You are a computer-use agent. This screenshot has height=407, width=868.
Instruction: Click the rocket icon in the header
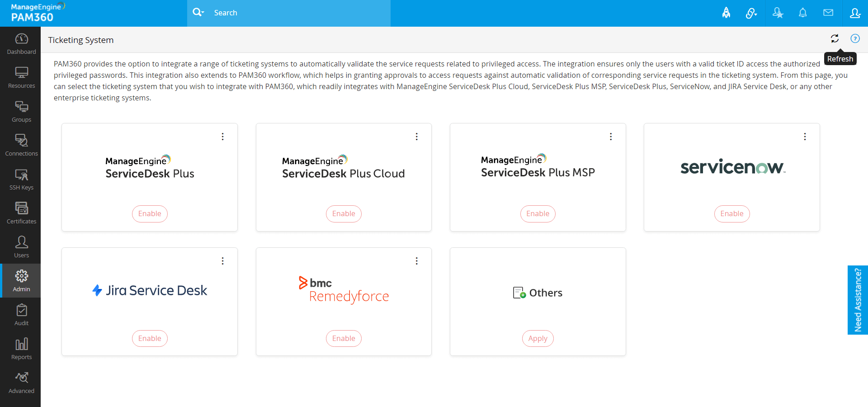(x=726, y=13)
